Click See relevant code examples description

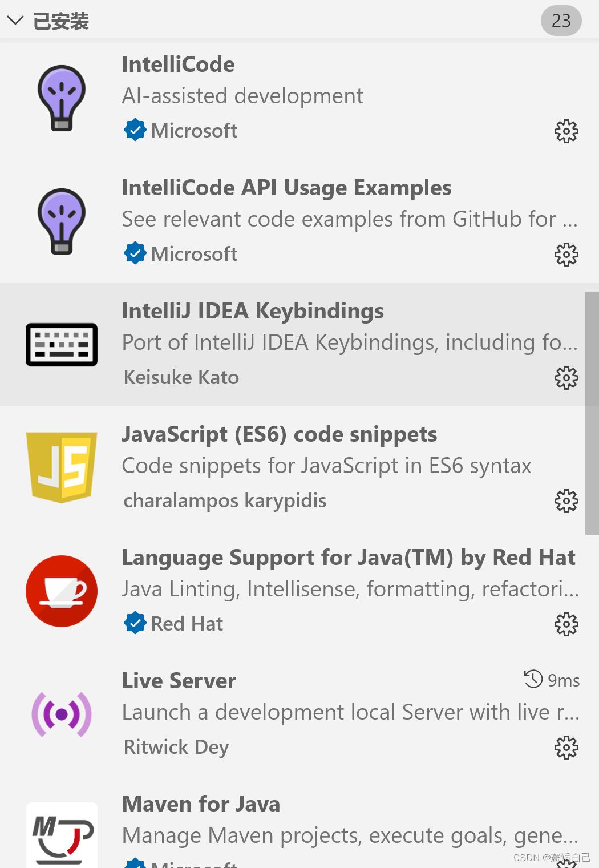350,219
